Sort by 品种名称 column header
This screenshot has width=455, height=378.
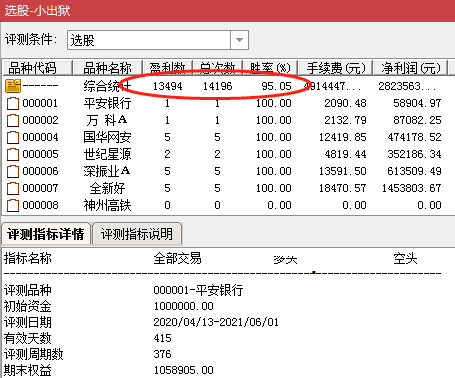[x=108, y=68]
